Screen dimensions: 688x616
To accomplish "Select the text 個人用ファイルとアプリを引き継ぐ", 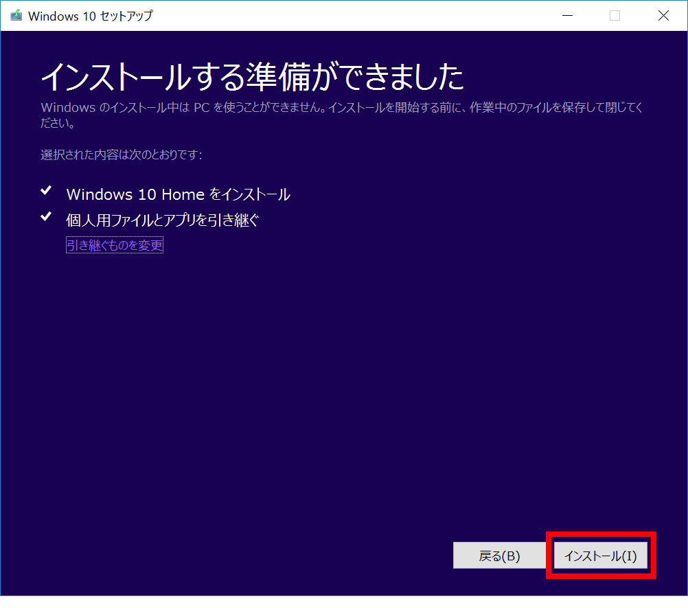I will [162, 220].
